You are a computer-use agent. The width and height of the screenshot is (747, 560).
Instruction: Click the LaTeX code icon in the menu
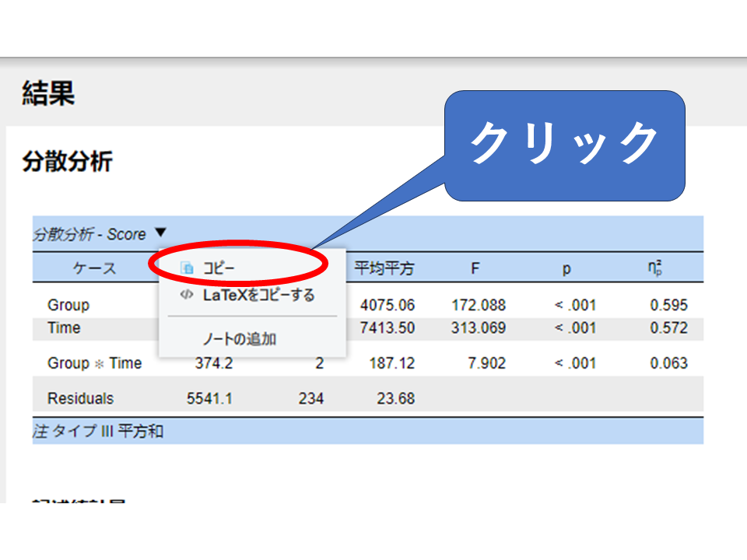185,296
